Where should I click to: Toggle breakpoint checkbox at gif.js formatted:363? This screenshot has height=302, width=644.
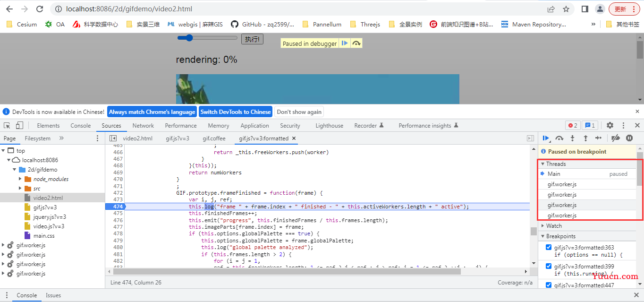pos(548,247)
